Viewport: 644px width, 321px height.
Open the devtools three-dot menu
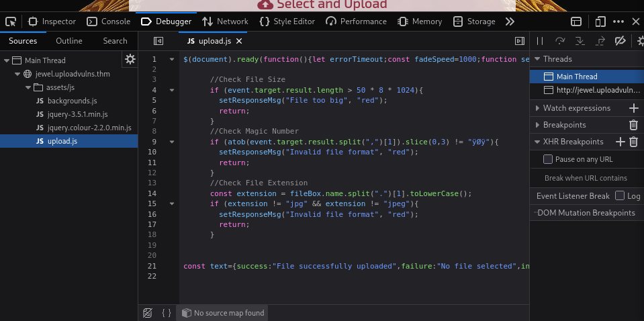pos(618,21)
